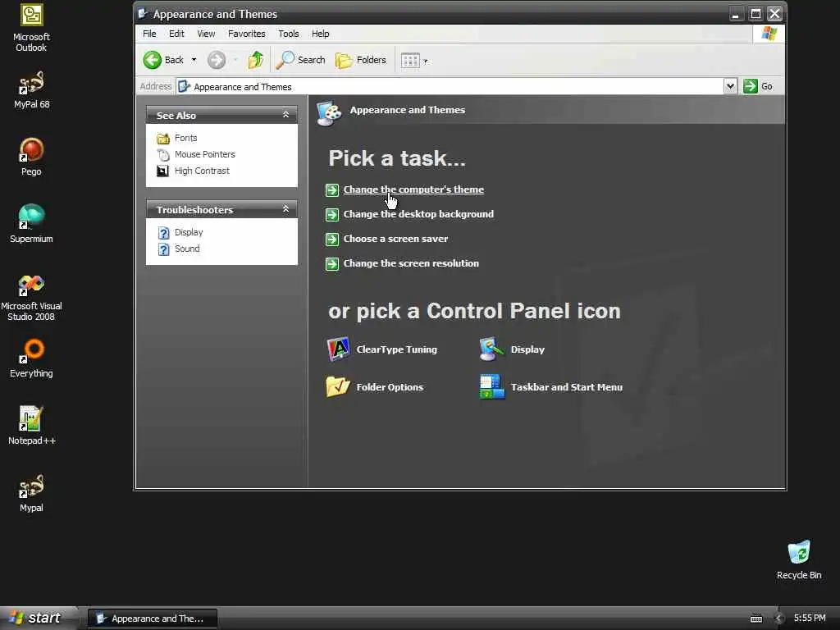Click the 5:55 PM clock

coord(810,619)
